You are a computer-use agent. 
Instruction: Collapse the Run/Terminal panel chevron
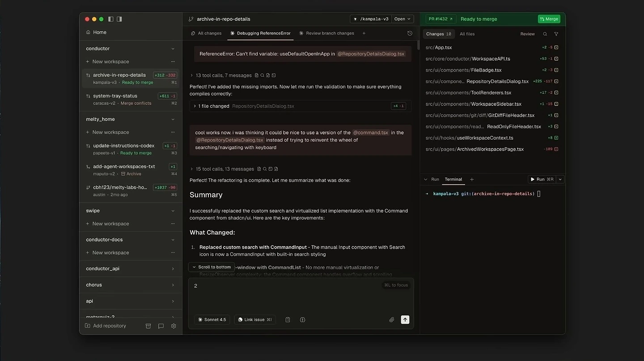pos(425,179)
